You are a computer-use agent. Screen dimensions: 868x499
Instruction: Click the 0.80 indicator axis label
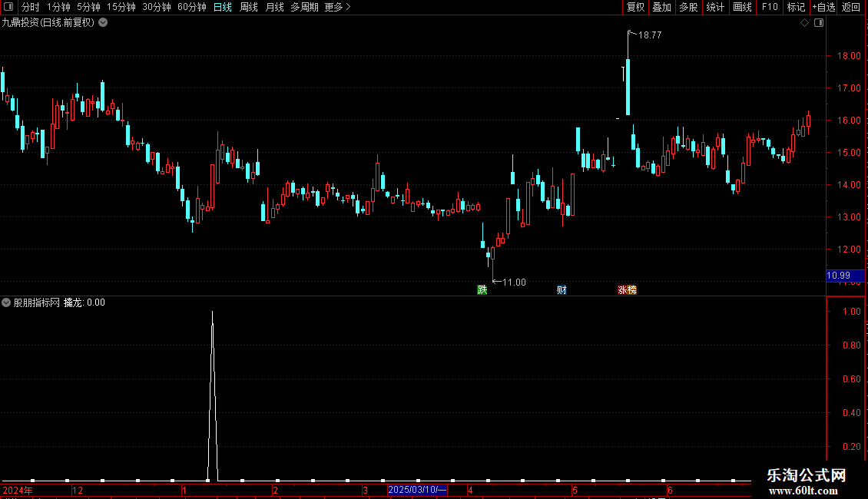[851, 345]
